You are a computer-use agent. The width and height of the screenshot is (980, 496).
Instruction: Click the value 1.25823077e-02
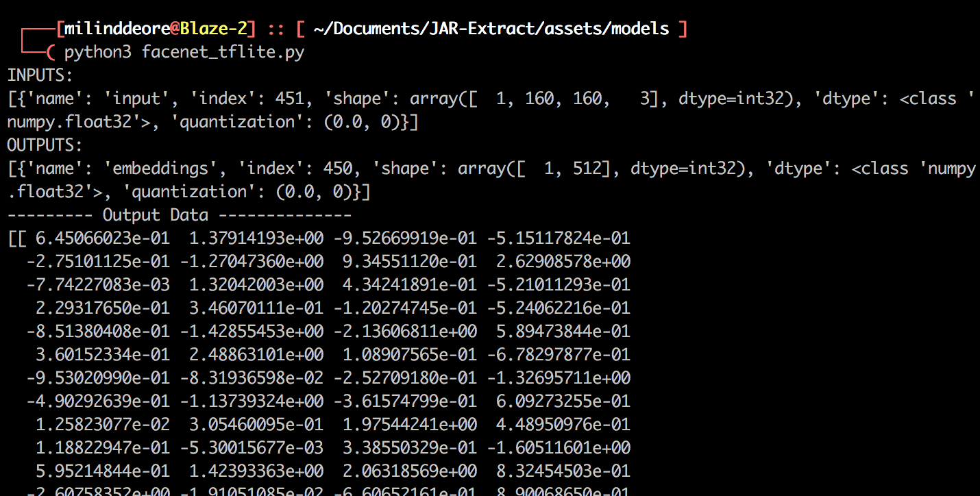pos(103,425)
